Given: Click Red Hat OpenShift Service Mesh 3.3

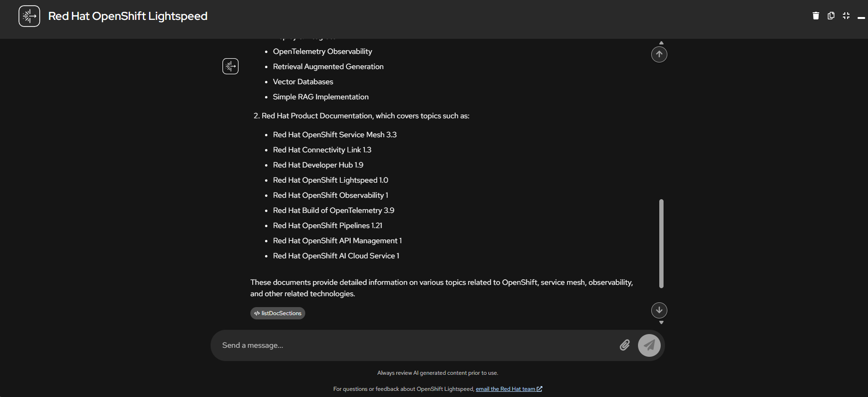Looking at the screenshot, I should point(335,135).
